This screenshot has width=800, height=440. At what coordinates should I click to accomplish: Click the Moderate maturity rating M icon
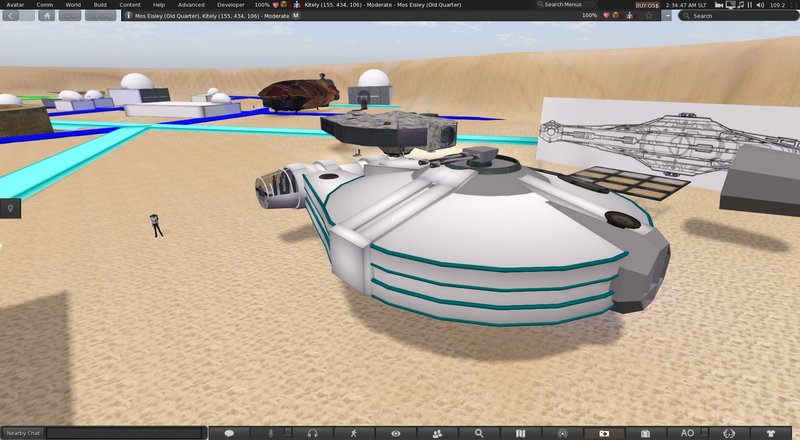(x=295, y=16)
